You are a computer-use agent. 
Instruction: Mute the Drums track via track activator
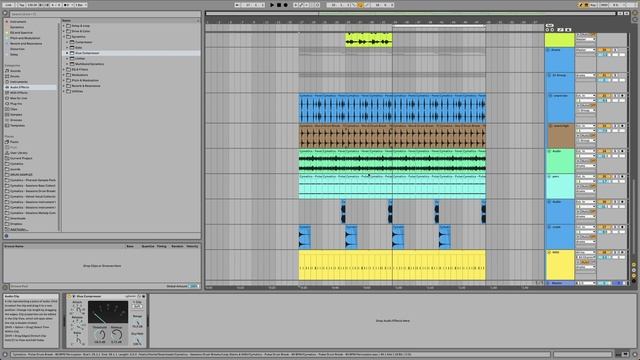tap(603, 50)
